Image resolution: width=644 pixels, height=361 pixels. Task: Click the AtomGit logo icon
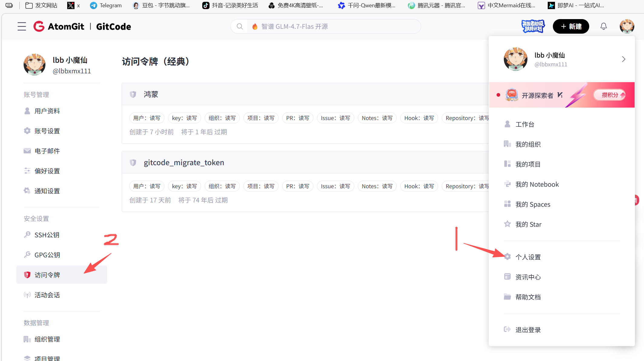[39, 27]
